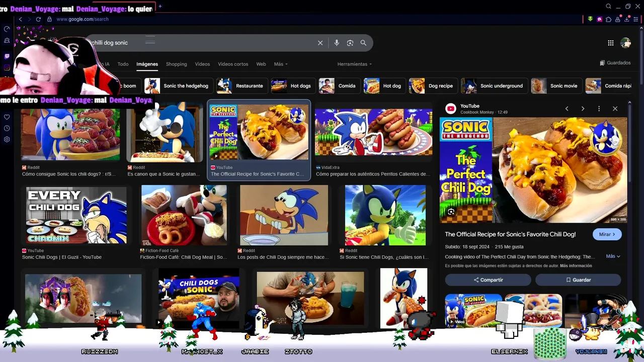The image size is (644, 362).
Task: Open the sidebar speed dial gauge icon
Action: click(x=7, y=29)
